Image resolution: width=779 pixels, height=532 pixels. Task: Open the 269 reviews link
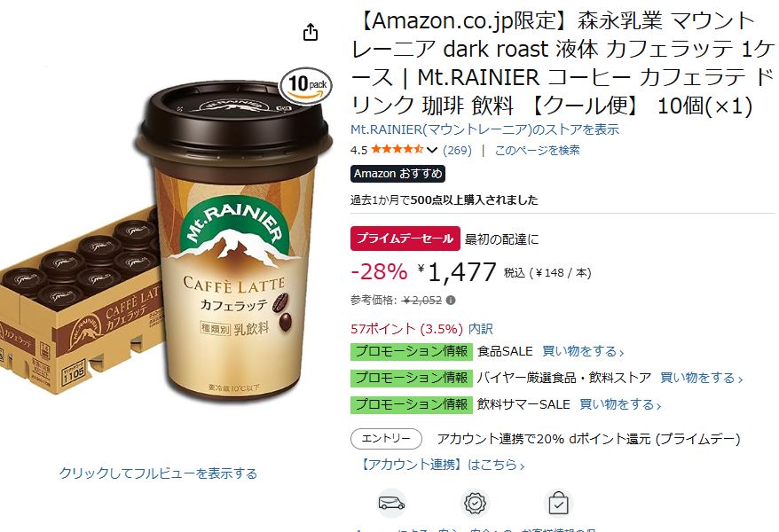pyautogui.click(x=457, y=151)
